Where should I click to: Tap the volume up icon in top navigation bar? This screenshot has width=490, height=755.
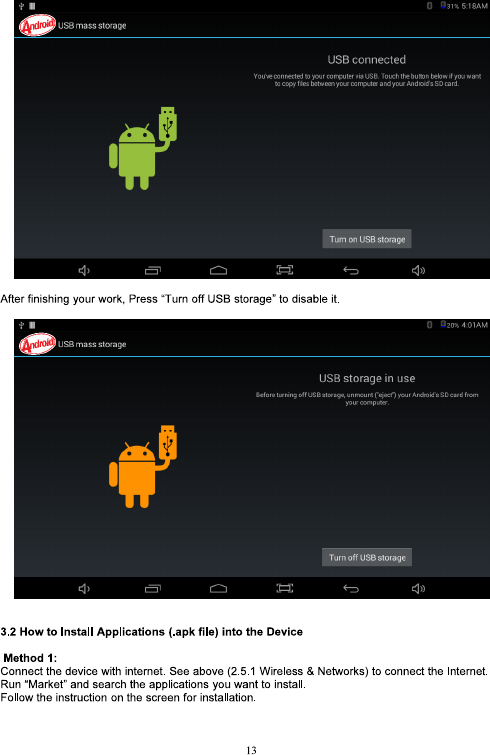[x=418, y=271]
